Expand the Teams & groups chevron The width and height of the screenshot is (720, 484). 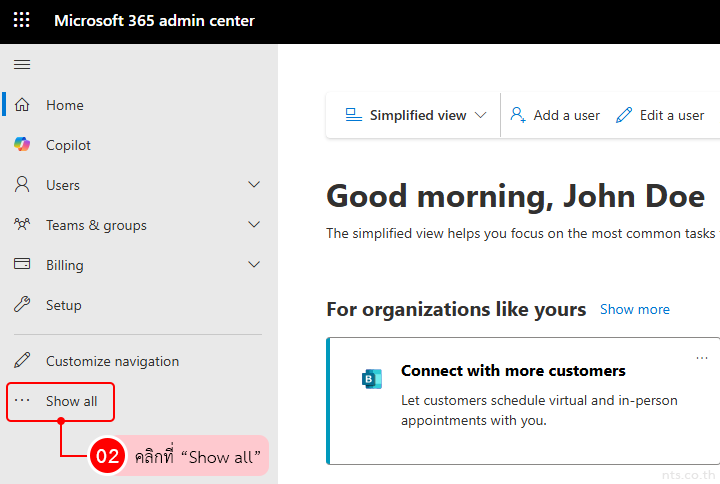pyautogui.click(x=254, y=225)
